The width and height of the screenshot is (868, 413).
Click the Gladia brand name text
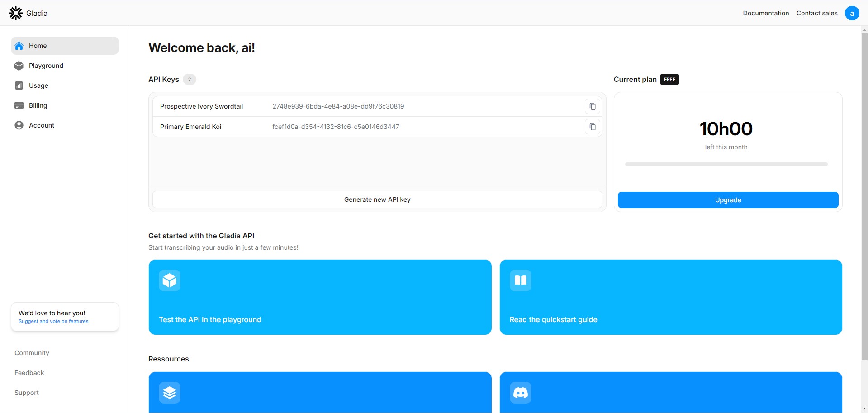point(37,13)
